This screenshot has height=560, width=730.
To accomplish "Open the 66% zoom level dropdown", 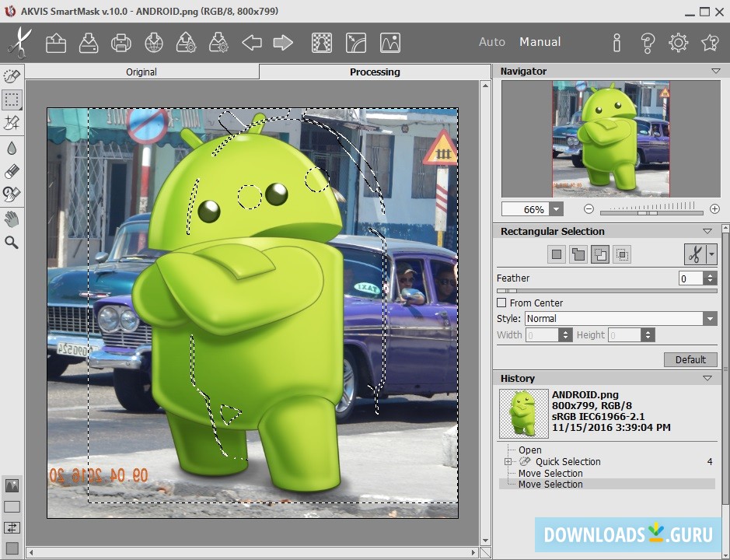I will [x=556, y=209].
